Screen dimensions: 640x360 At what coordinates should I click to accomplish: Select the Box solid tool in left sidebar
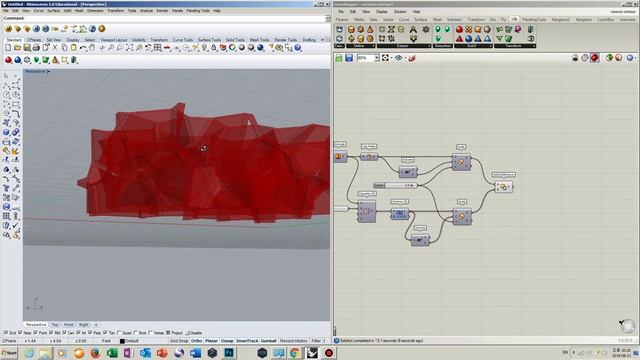point(7,132)
